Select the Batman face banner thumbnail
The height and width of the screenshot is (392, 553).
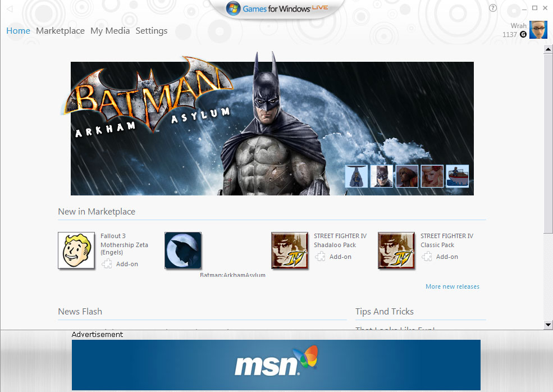[x=382, y=176]
